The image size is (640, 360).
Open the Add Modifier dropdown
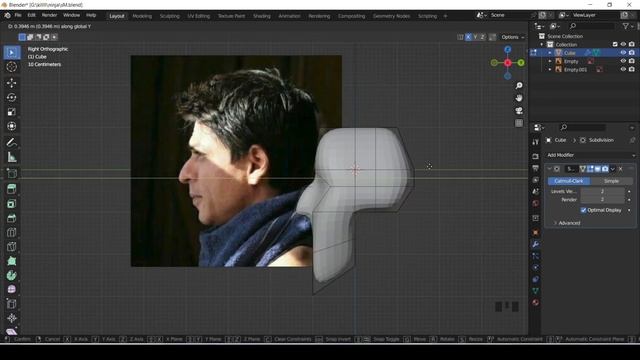coord(591,155)
